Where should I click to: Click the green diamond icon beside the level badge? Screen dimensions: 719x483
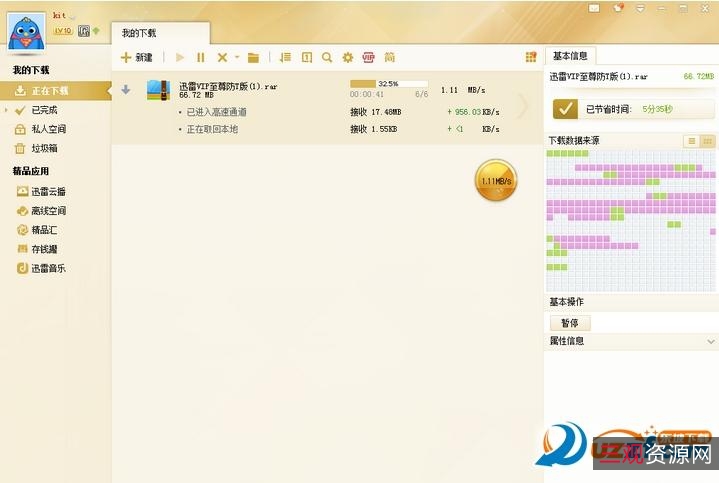96,31
